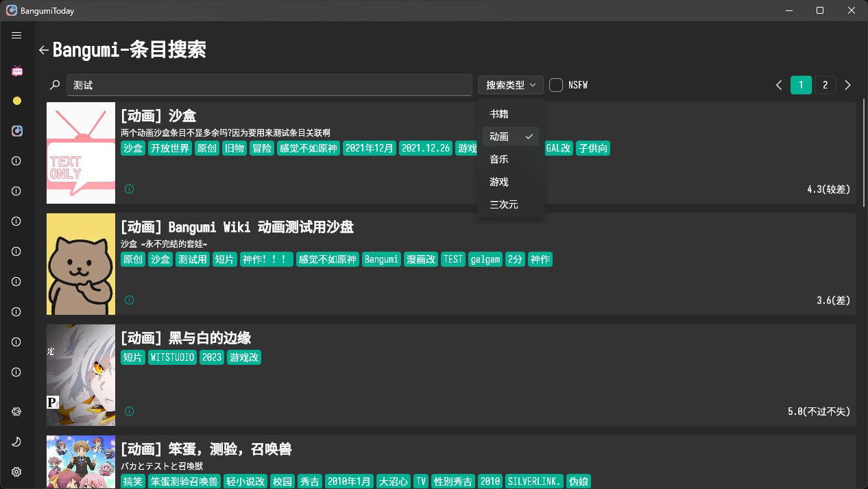Click the 子供向 tag
Viewport: 868px width, 489px height.
pos(592,148)
